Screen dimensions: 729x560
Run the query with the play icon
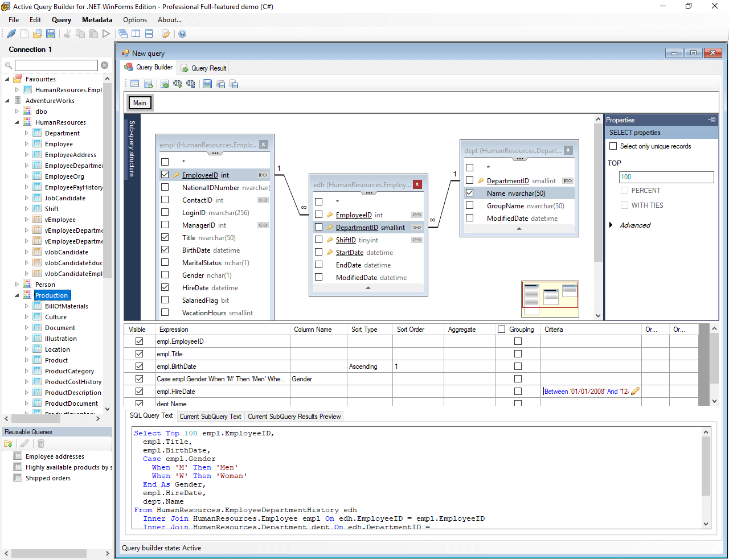pyautogui.click(x=106, y=34)
